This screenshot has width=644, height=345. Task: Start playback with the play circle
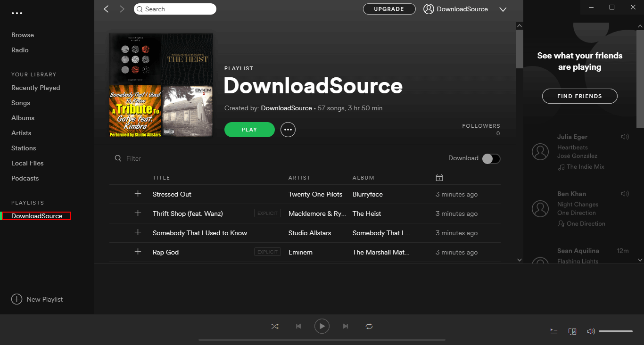322,326
